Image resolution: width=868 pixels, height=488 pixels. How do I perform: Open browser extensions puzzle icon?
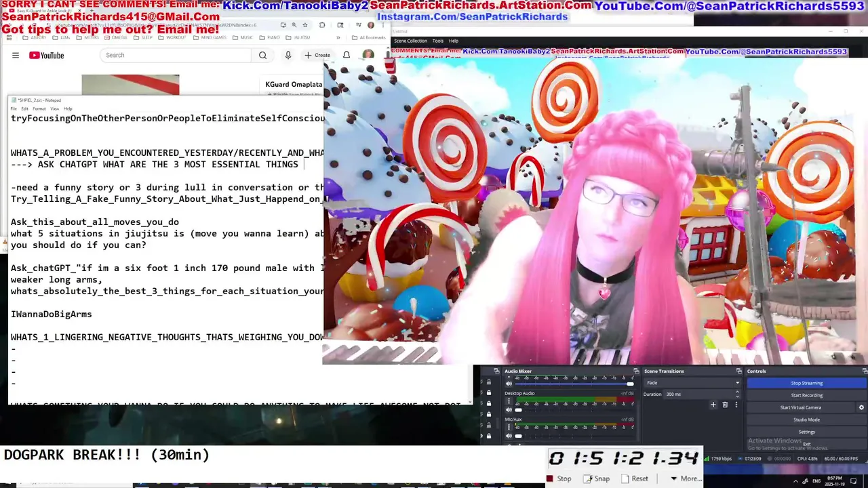pos(322,25)
